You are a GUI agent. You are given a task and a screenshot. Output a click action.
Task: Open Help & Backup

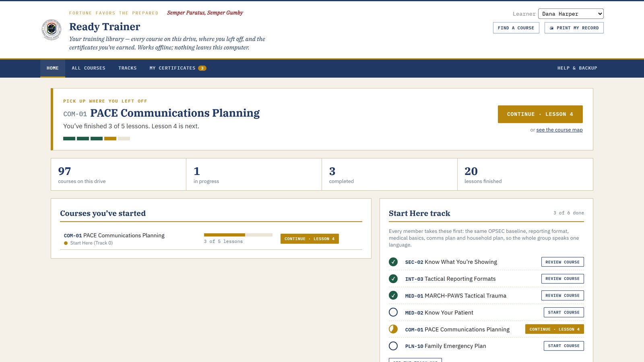[x=577, y=68]
